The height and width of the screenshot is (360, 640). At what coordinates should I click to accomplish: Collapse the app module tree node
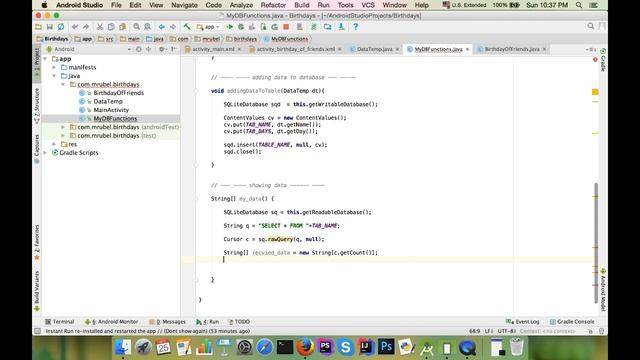(x=45, y=59)
